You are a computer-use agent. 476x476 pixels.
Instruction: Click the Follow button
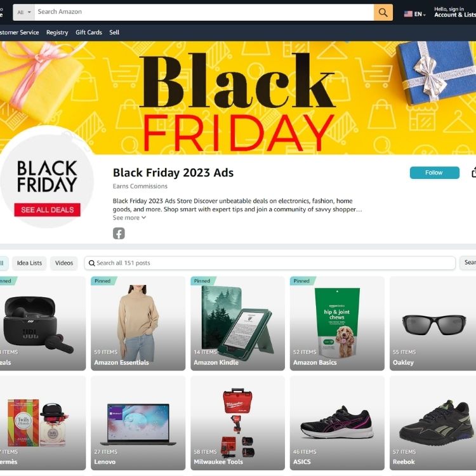[434, 173]
